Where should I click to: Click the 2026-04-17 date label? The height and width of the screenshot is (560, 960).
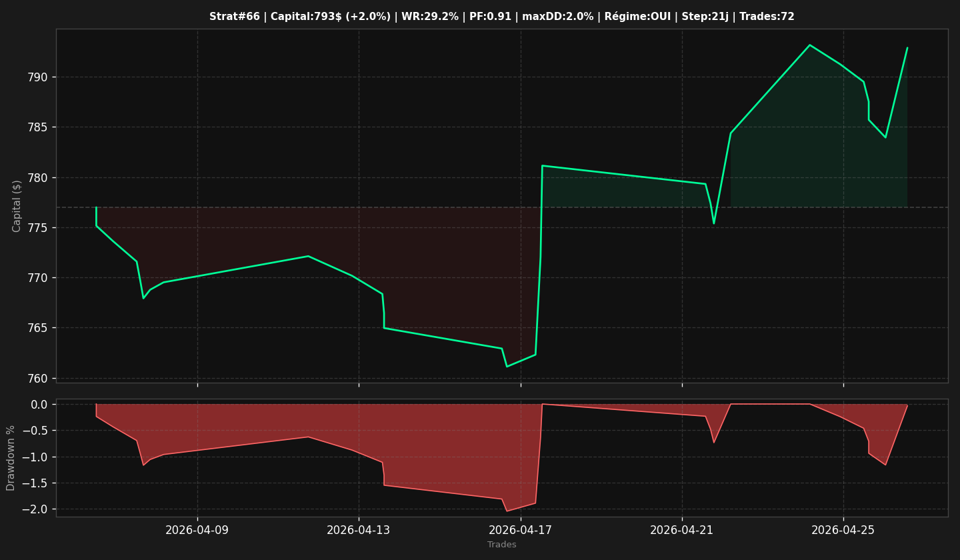[x=520, y=530]
